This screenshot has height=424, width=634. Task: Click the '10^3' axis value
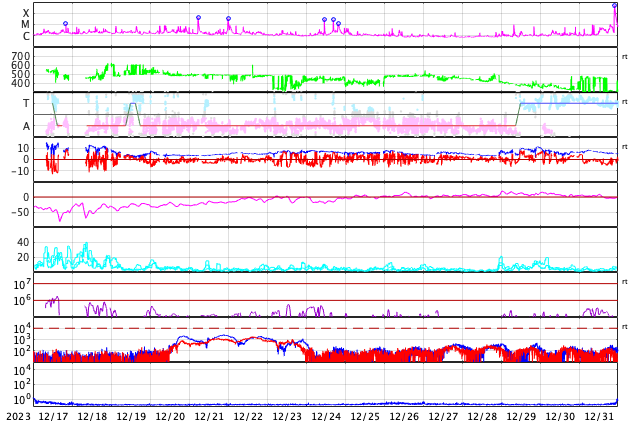pyautogui.click(x=22, y=340)
